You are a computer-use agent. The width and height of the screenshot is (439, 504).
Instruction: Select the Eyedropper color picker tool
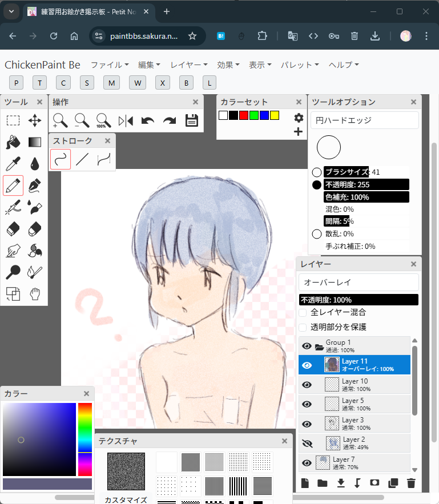coord(13,164)
